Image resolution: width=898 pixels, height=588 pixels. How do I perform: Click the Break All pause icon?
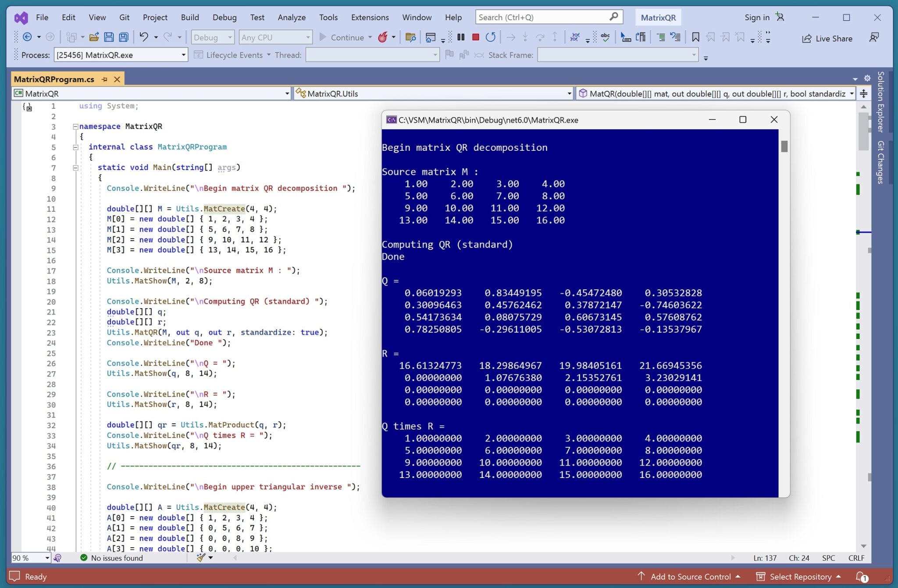[461, 37]
